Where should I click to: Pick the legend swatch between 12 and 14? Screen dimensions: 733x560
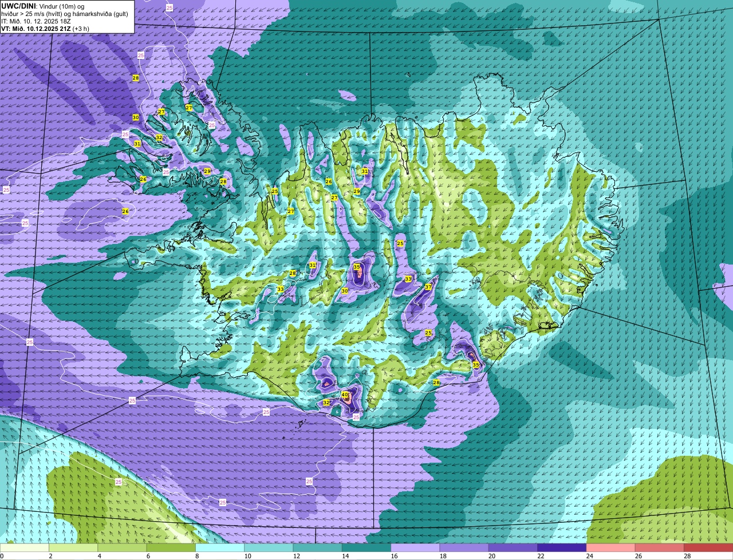pos(318,547)
